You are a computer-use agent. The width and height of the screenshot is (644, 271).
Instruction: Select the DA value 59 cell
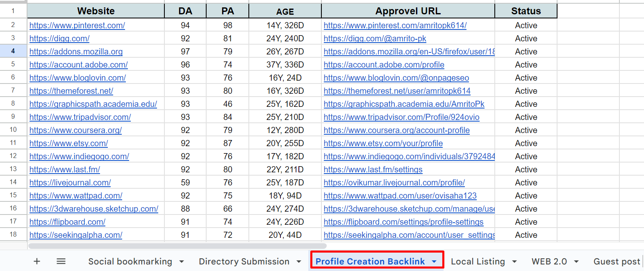tap(185, 183)
